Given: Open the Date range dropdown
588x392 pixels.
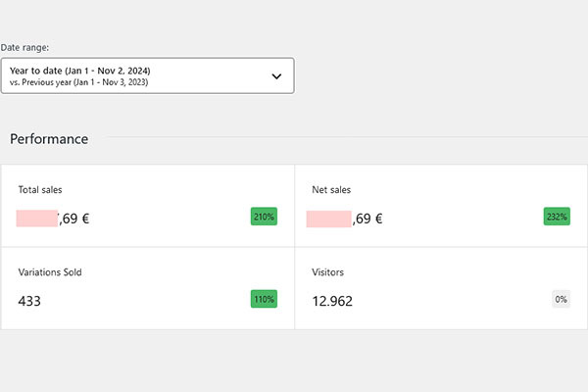Looking at the screenshot, I should pos(147,76).
